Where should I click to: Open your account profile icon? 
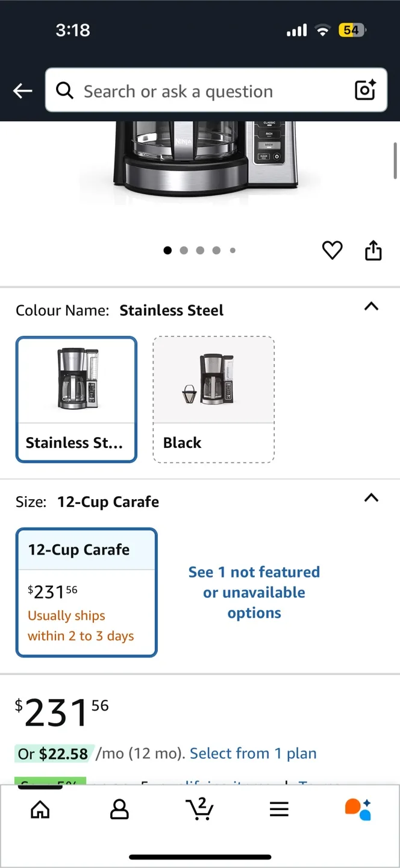119,809
